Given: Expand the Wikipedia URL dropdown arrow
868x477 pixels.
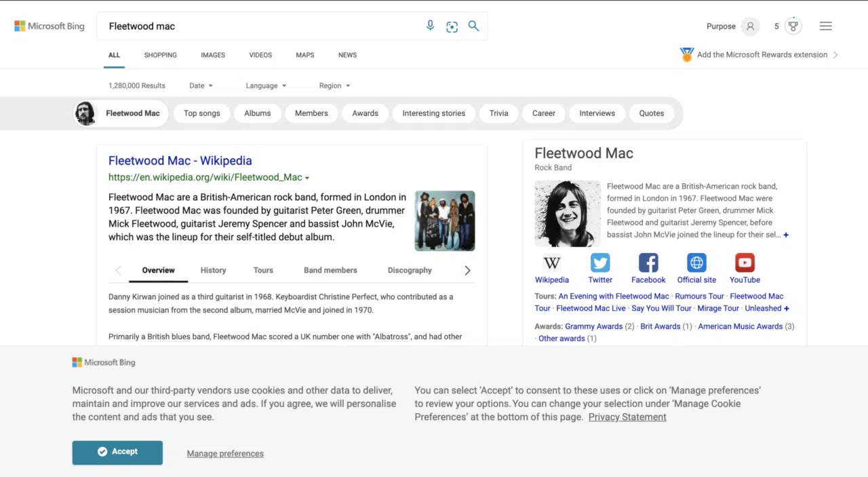Looking at the screenshot, I should (307, 178).
